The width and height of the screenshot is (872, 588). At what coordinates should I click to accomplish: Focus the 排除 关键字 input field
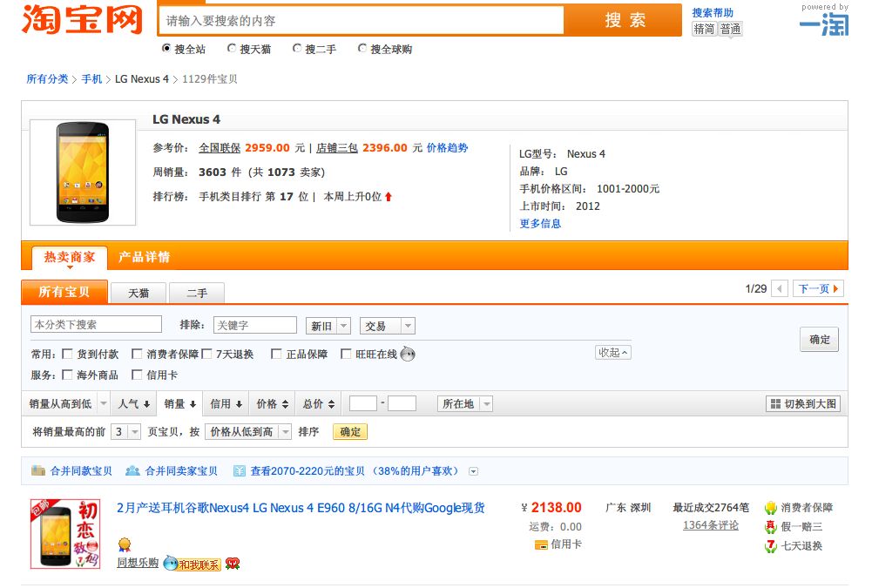tap(254, 325)
